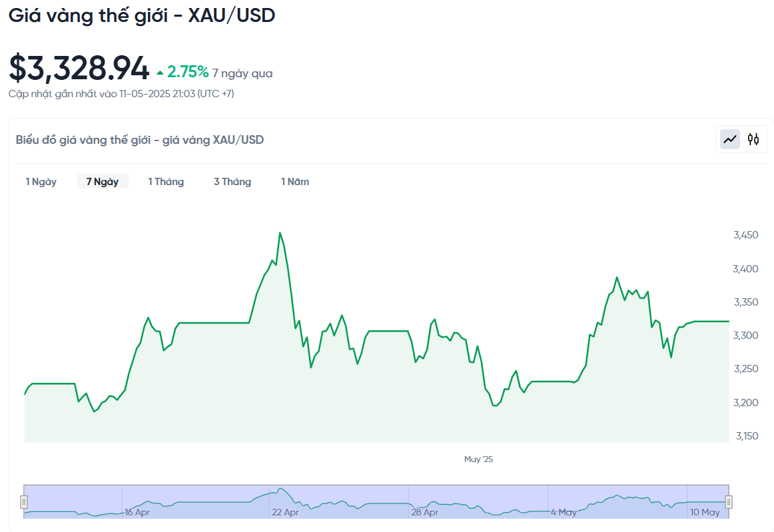Choose the 3 Tháng range tab
This screenshot has height=532, width=774.
point(232,182)
